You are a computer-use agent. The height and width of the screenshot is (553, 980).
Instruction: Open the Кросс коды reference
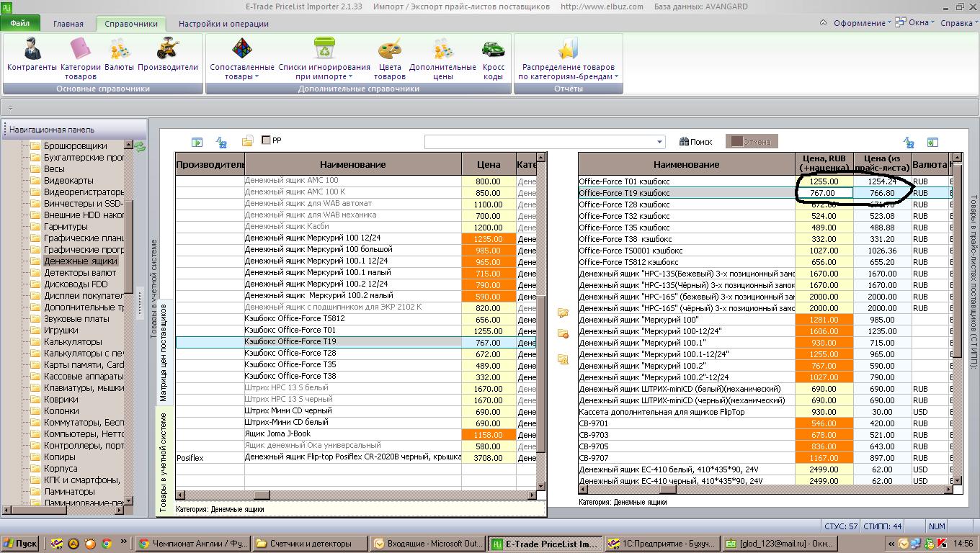click(494, 59)
